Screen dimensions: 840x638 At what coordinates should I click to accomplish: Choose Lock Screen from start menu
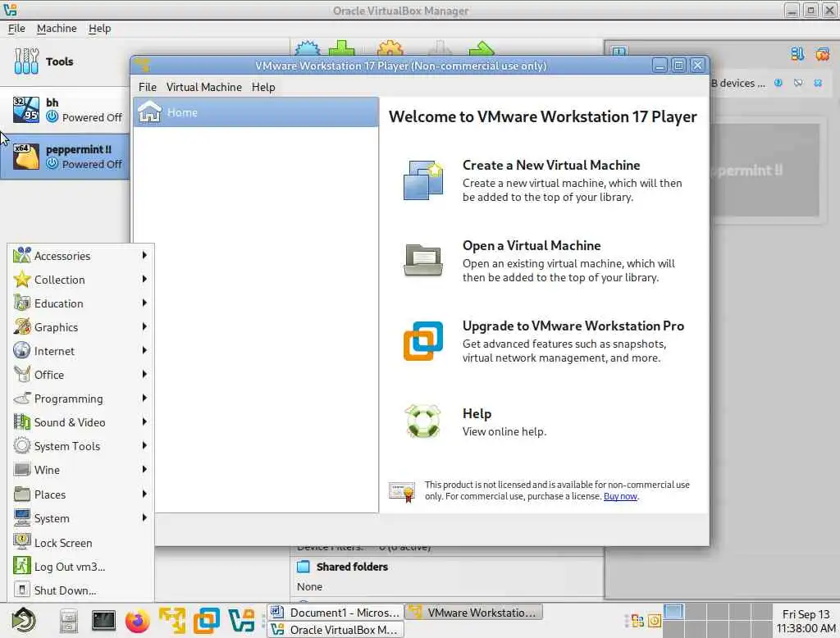[80, 543]
